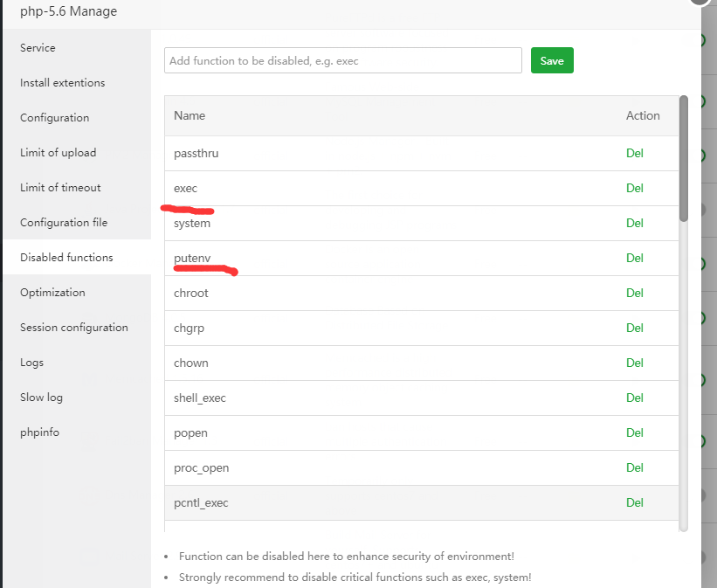Click the function list scrollbar
Screen dimensions: 717x588
click(x=684, y=157)
